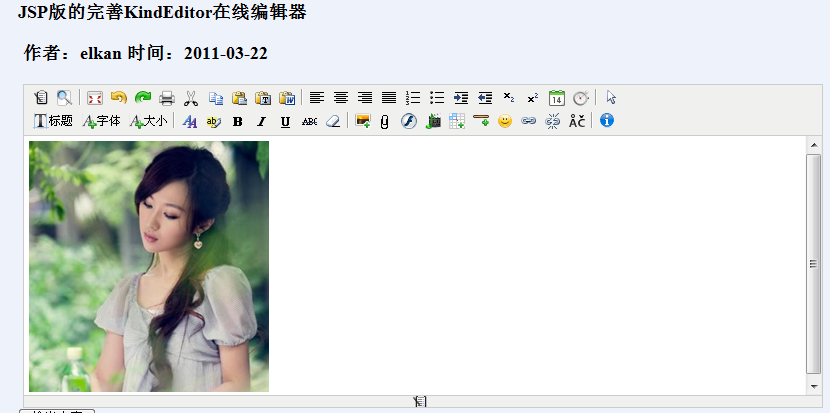The image size is (830, 413).
Task: Toggle underline formatting
Action: (285, 121)
